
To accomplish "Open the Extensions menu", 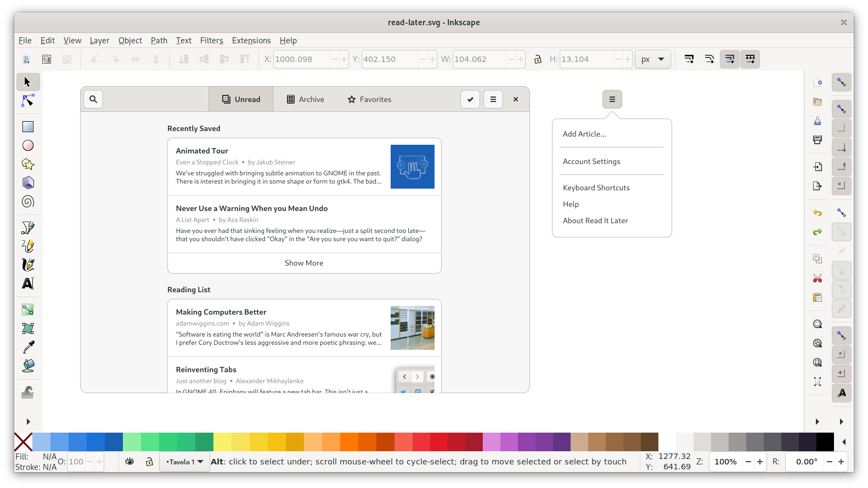I will [251, 41].
